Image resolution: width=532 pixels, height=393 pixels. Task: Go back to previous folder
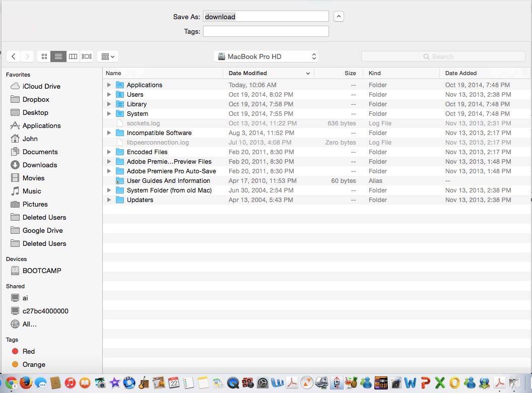[14, 56]
